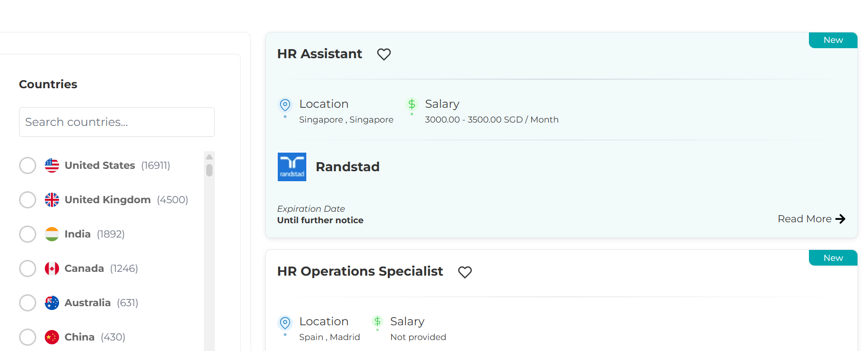
Task: Click the Search countries input field
Action: pyautogui.click(x=117, y=122)
